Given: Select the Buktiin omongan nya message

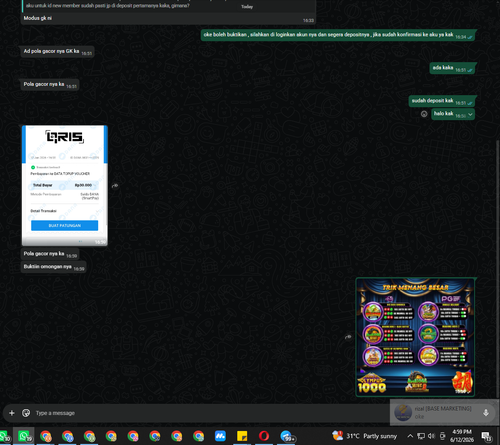Looking at the screenshot, I should pyautogui.click(x=53, y=267).
